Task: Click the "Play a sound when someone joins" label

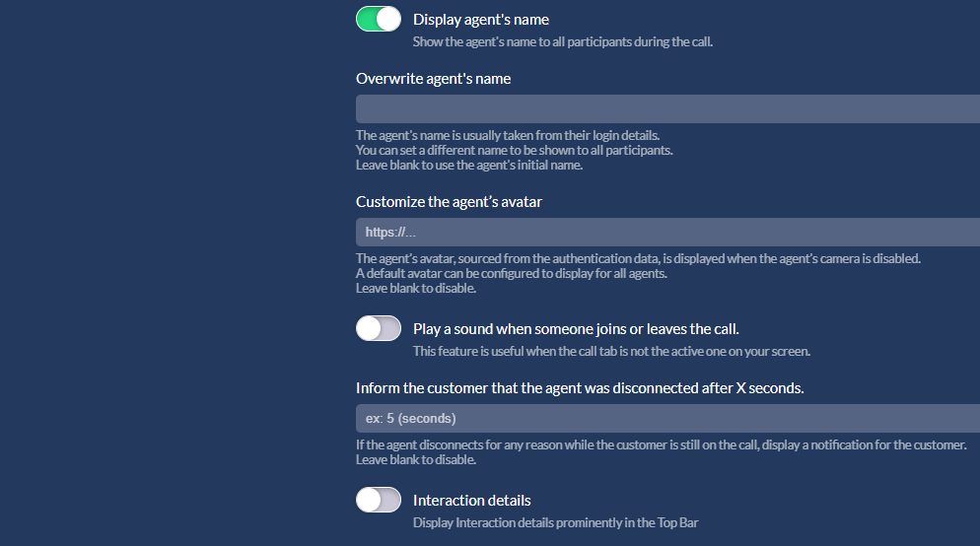Action: [576, 329]
